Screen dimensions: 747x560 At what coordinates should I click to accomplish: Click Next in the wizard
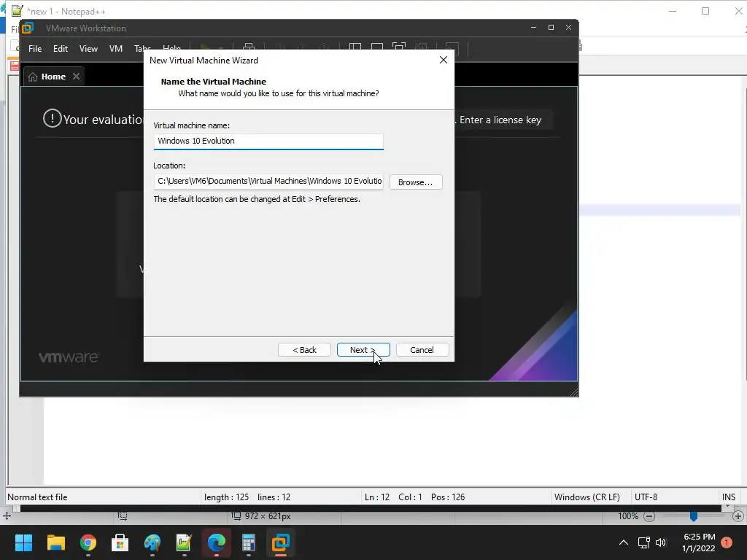(x=363, y=350)
